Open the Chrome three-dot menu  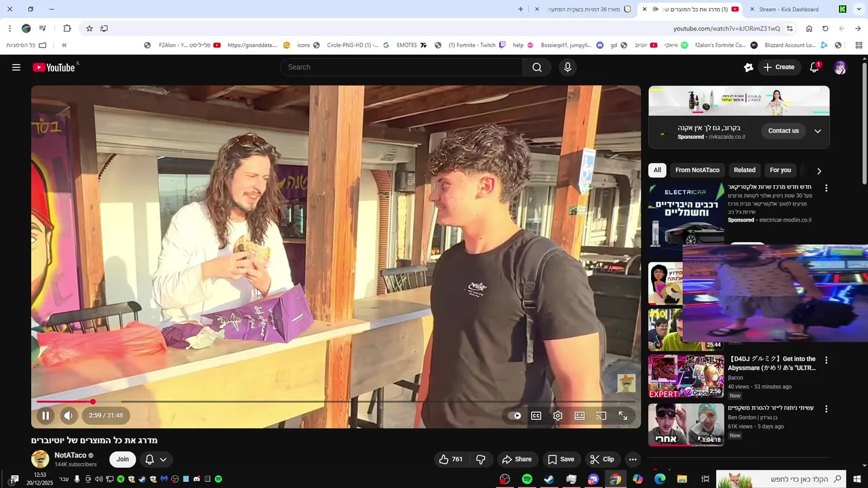(x=9, y=28)
